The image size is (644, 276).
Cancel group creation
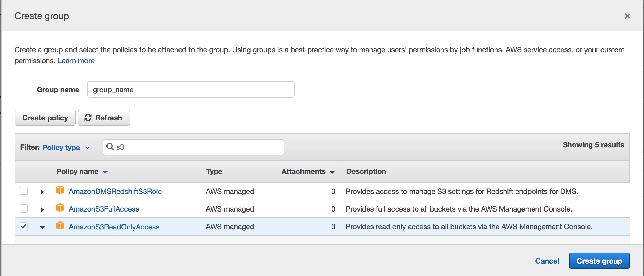point(547,261)
